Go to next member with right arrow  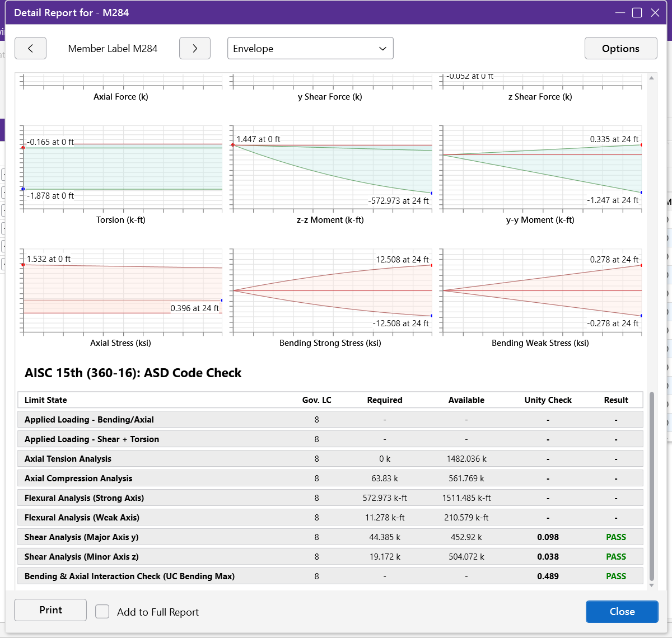pos(194,48)
